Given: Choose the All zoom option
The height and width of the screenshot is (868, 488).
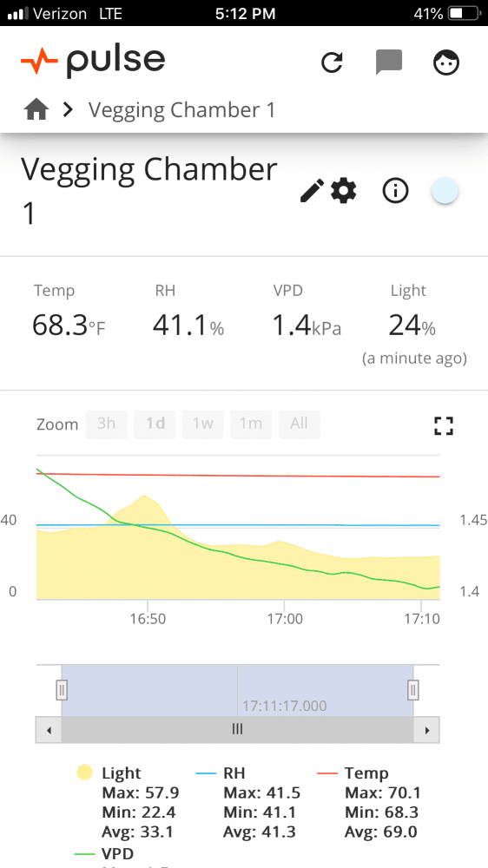Looking at the screenshot, I should (x=299, y=424).
